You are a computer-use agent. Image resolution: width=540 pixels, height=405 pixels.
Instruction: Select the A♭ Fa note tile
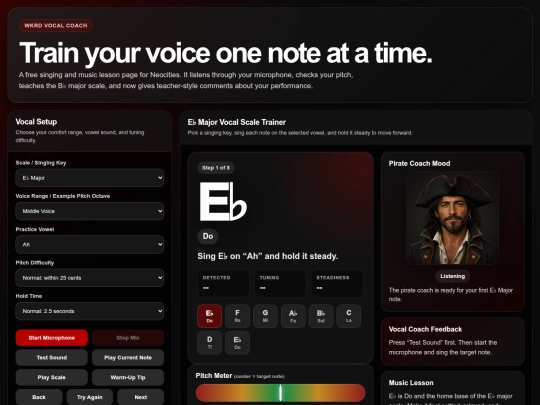point(293,316)
